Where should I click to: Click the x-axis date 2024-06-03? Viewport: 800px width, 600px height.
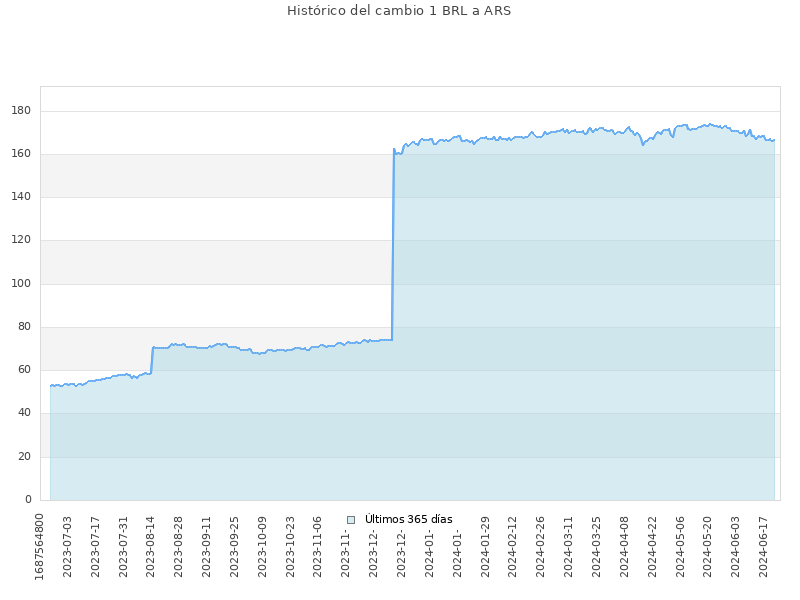tap(735, 547)
